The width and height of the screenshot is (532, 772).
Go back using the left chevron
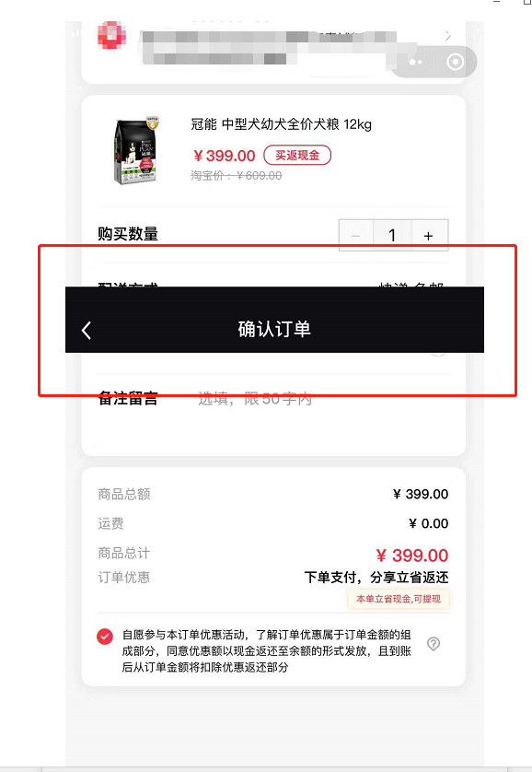point(87,331)
